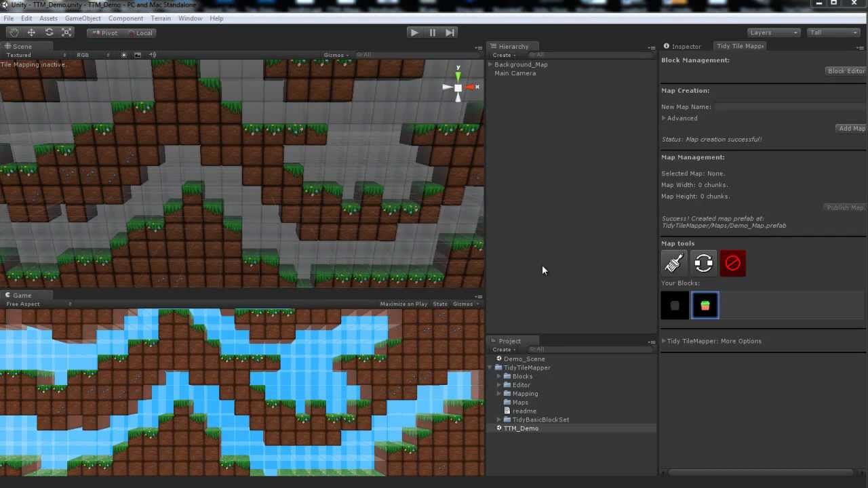Click the Block Editor button
Image resolution: width=868 pixels, height=488 pixels.
coord(846,71)
